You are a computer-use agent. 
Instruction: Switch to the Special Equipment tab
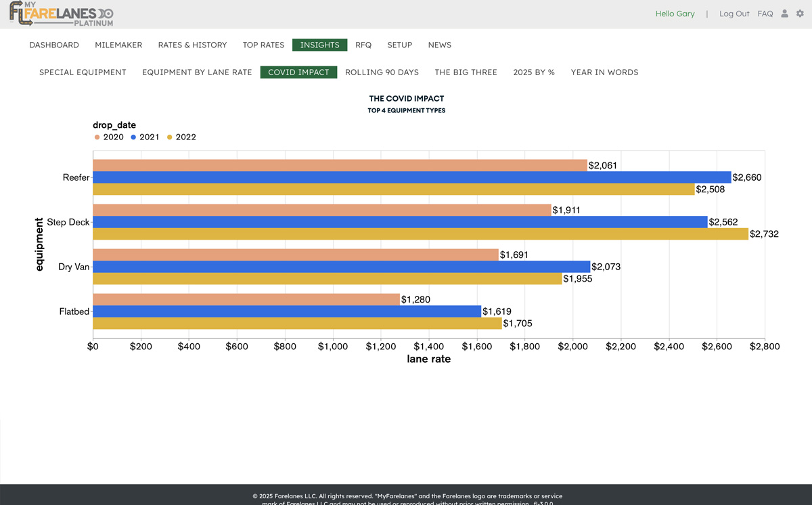coord(83,72)
